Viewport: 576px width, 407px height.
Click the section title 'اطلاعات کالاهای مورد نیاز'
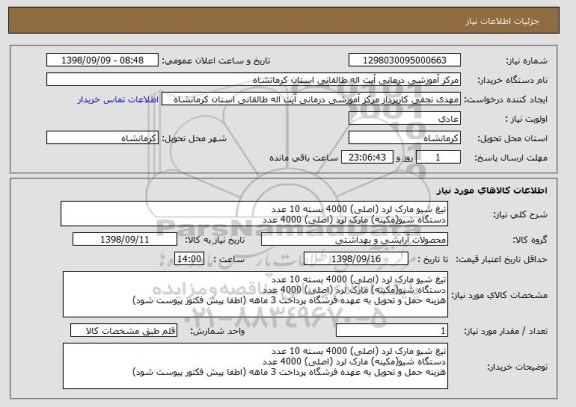492,190
